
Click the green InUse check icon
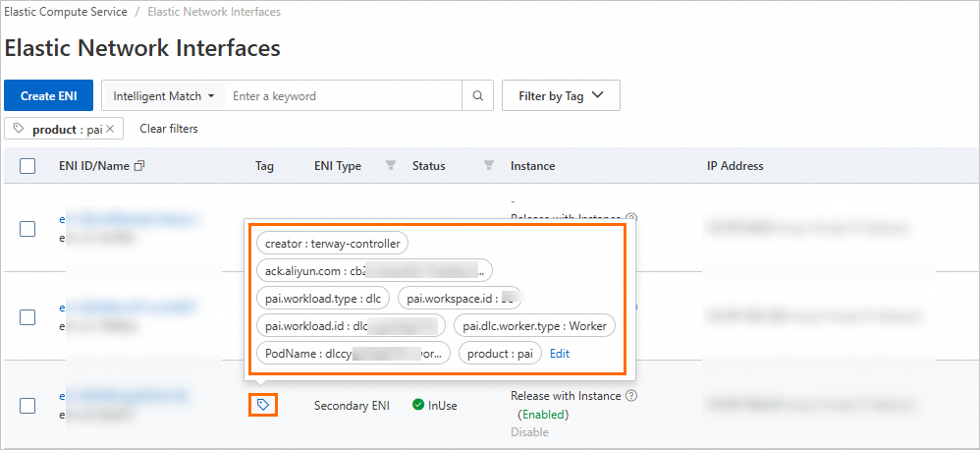pyautogui.click(x=418, y=405)
